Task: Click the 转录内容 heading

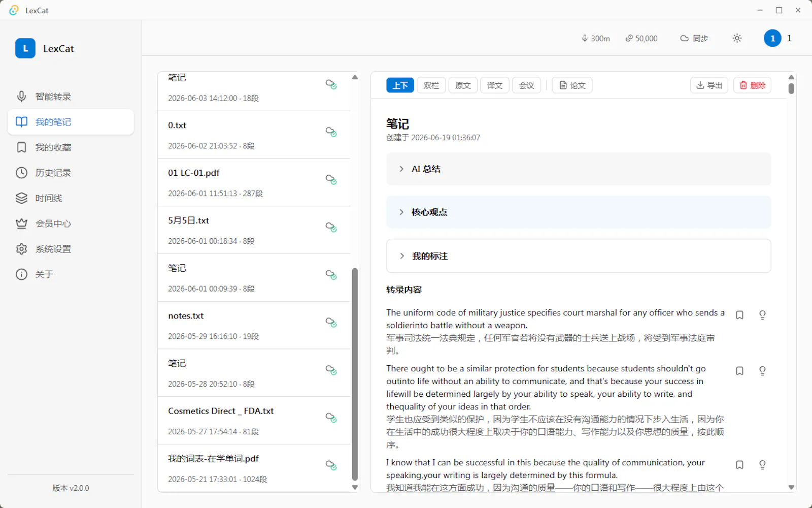Action: point(404,290)
